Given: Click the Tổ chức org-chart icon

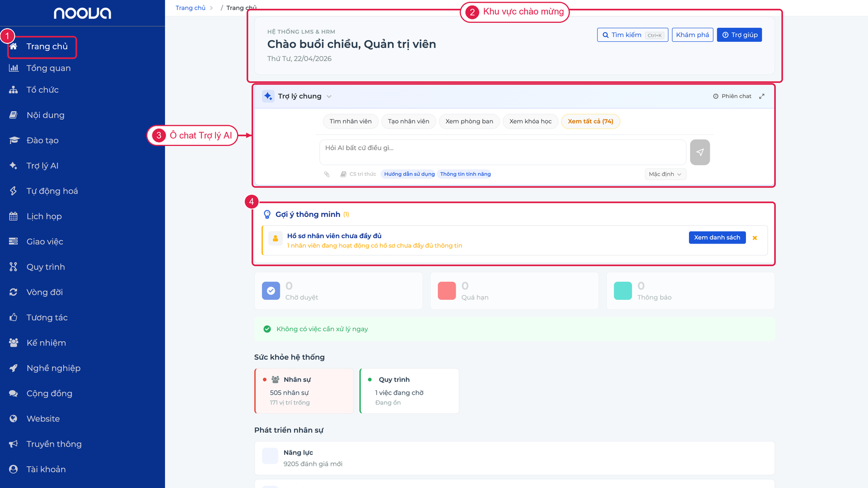Looking at the screenshot, I should (14, 89).
